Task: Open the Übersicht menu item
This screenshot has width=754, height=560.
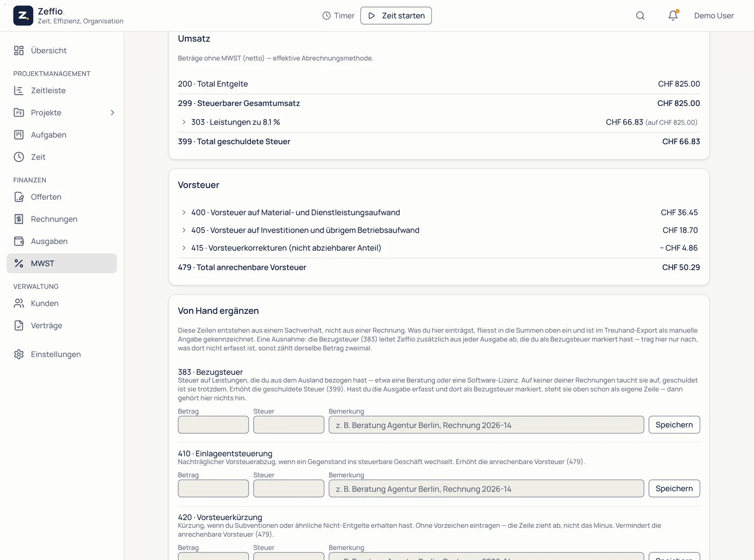Action: coord(62,51)
